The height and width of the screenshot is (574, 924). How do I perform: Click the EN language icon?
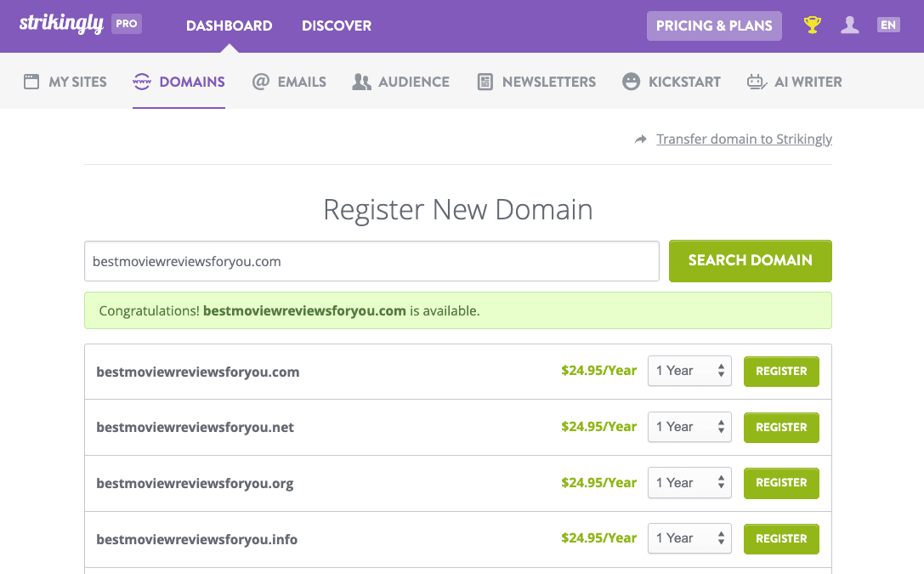point(888,25)
